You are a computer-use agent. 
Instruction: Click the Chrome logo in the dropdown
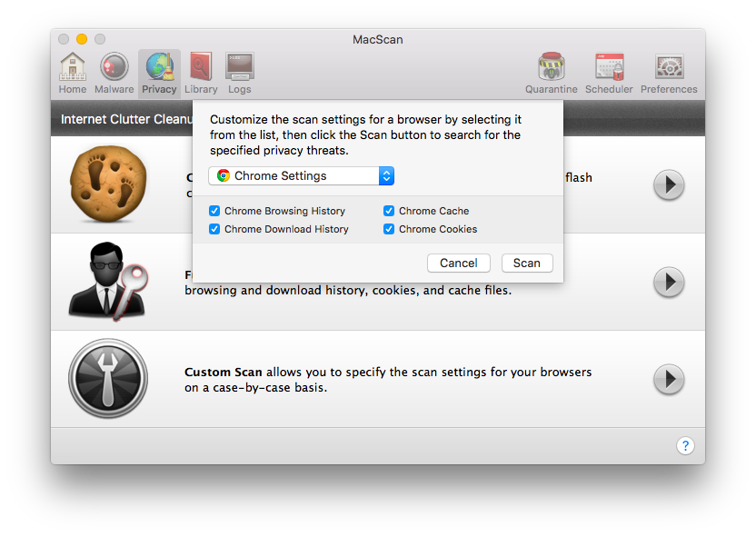pos(224,176)
